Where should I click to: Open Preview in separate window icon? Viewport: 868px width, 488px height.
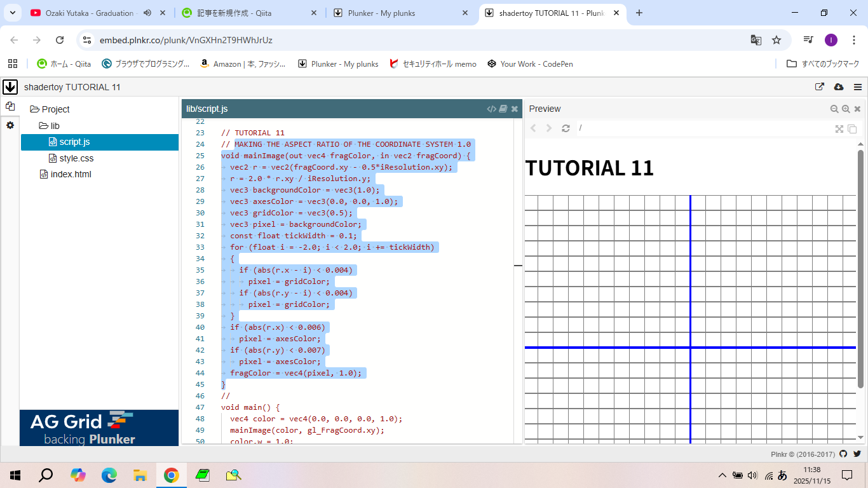pyautogui.click(x=852, y=128)
